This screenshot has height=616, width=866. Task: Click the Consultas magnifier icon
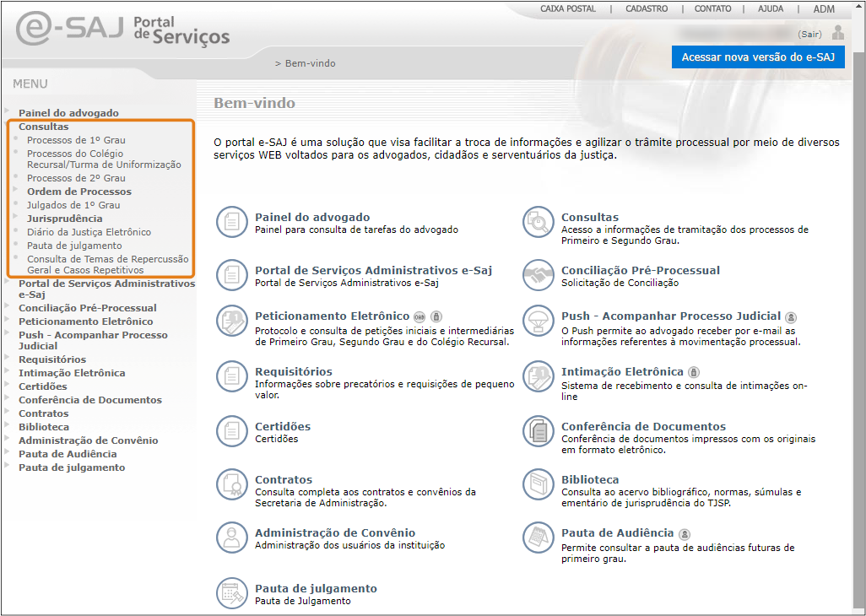pos(536,222)
